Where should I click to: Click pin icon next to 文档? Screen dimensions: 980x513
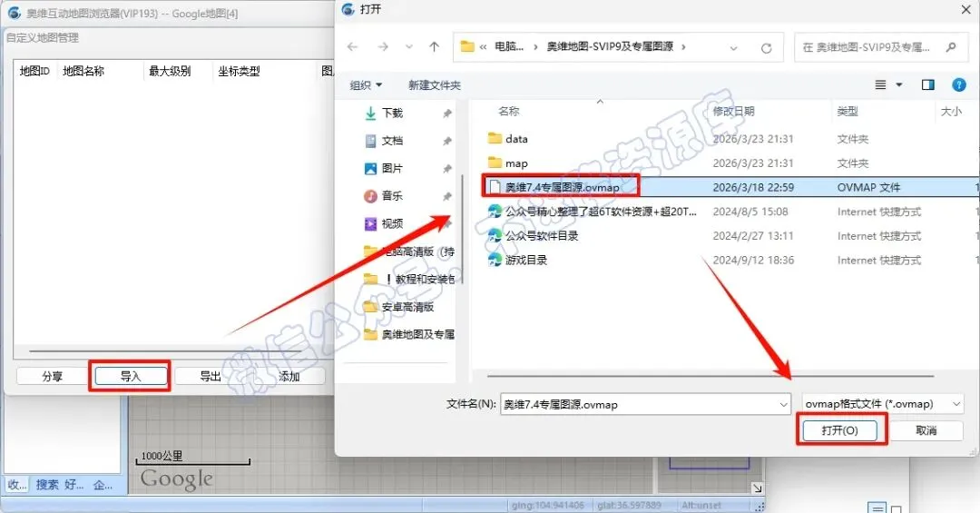(x=446, y=142)
